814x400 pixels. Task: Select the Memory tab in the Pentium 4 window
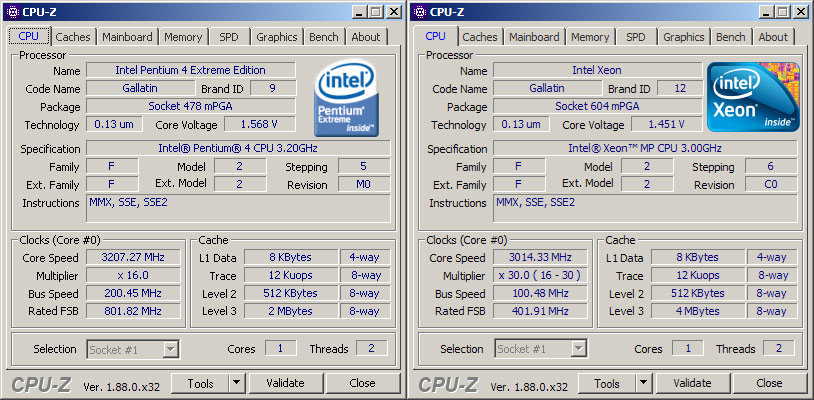click(x=183, y=37)
